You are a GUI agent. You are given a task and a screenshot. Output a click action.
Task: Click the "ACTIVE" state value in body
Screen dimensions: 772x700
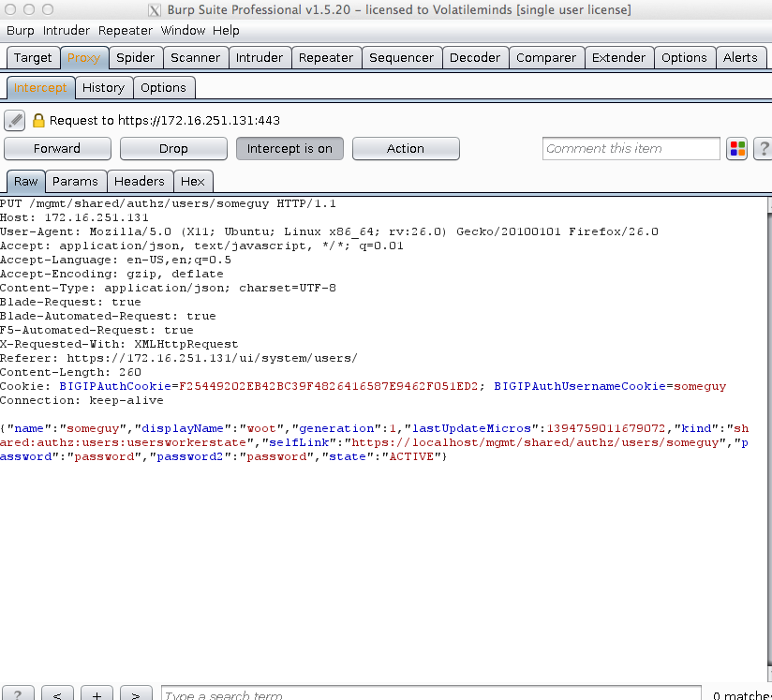(411, 456)
